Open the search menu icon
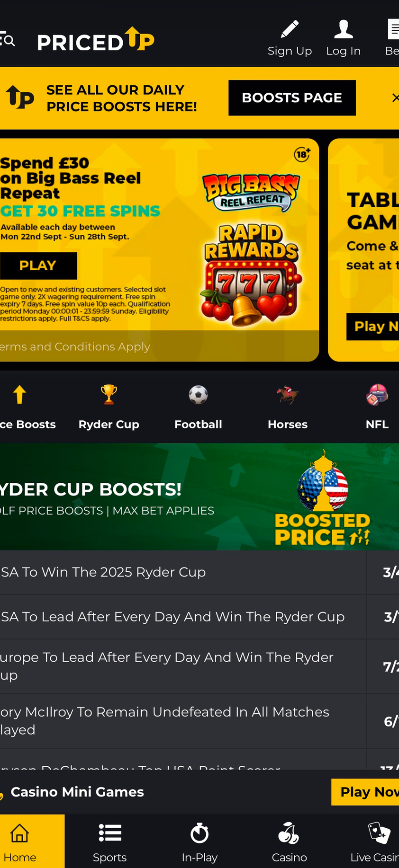Viewport: 399px width, 868px height. 7,41
